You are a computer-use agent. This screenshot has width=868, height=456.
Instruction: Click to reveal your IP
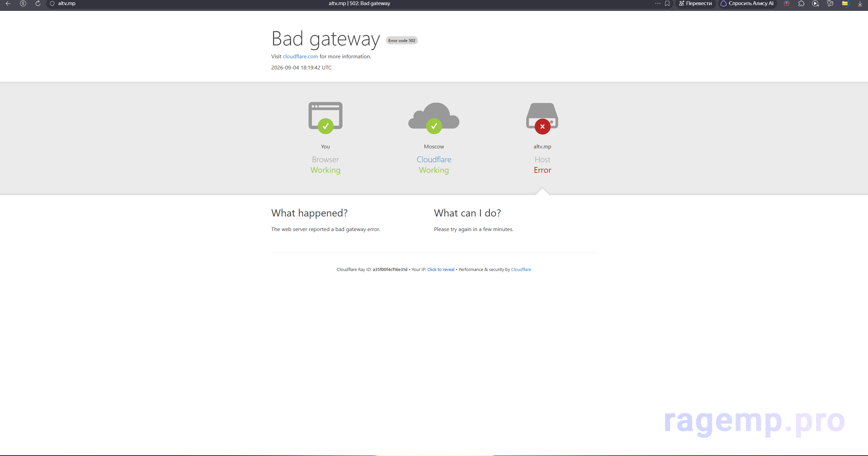[441, 270]
